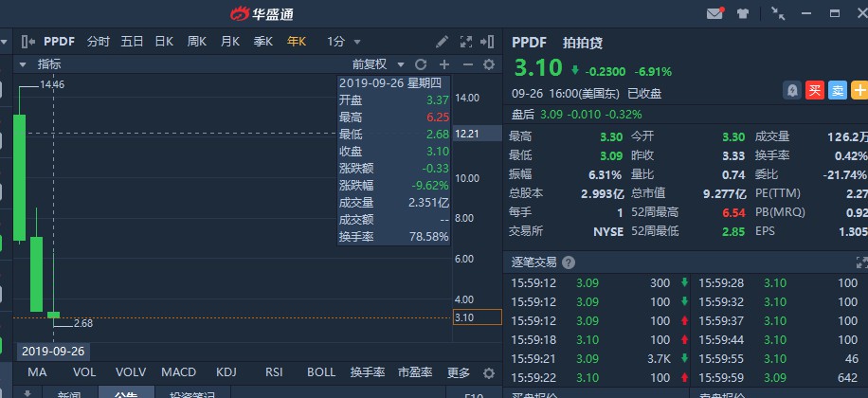Open the drawing pencil tool
Viewport: 868px width, 398px height.
point(442,42)
